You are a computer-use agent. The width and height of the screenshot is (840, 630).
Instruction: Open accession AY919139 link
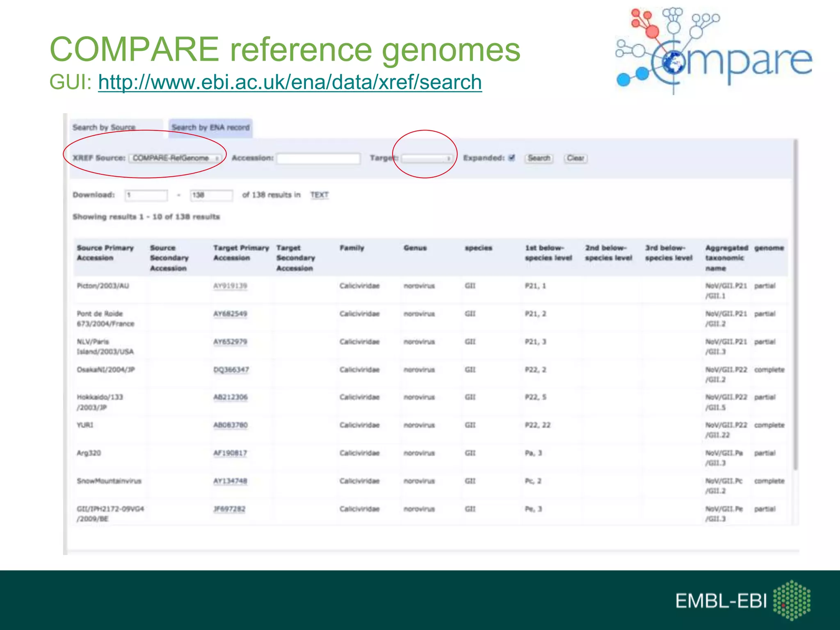point(230,286)
